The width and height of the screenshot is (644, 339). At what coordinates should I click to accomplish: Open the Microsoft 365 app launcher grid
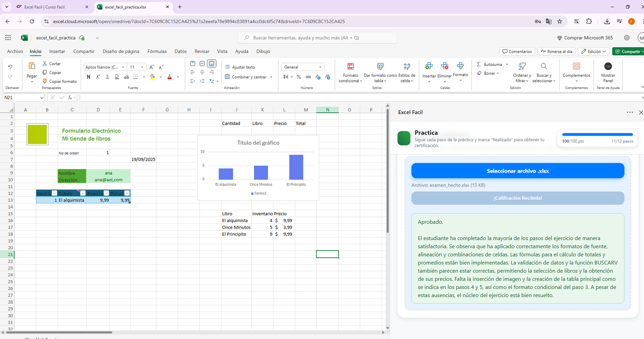click(8, 38)
